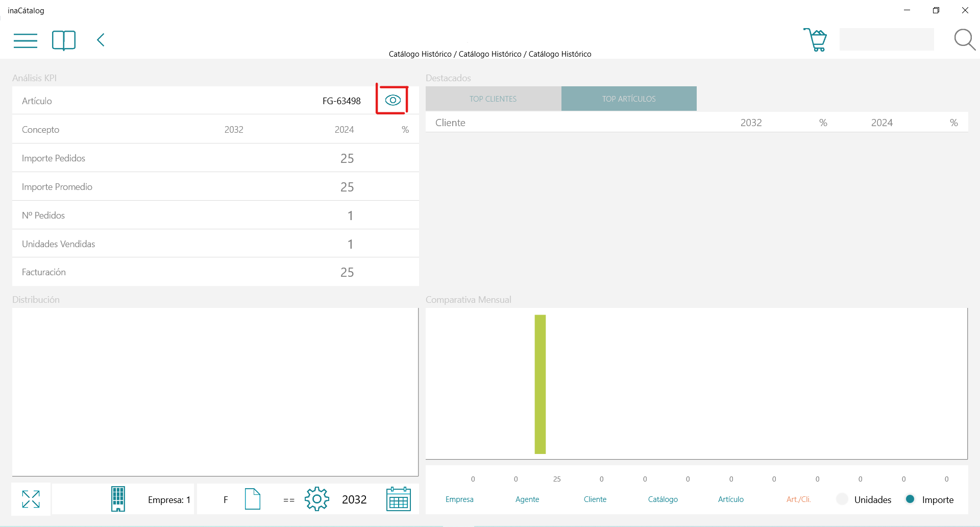Open the calendar date picker icon
Viewport: 980px width, 527px height.
399,499
